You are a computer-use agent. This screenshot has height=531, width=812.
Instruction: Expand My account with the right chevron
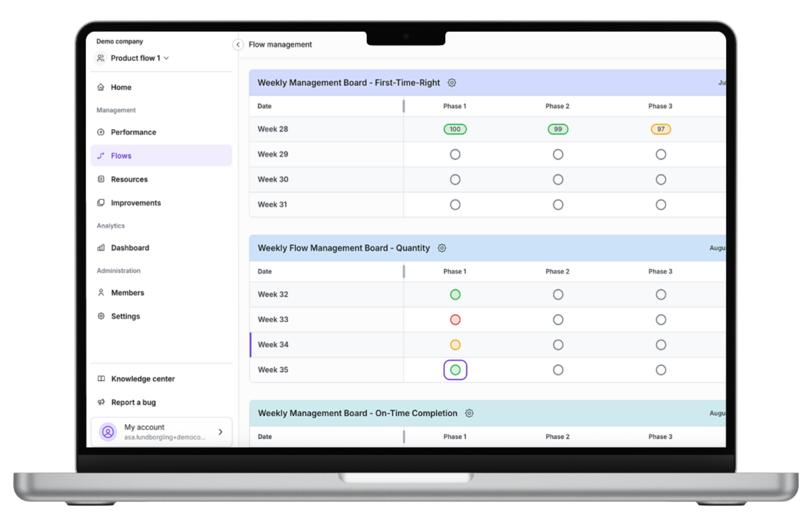pos(221,432)
